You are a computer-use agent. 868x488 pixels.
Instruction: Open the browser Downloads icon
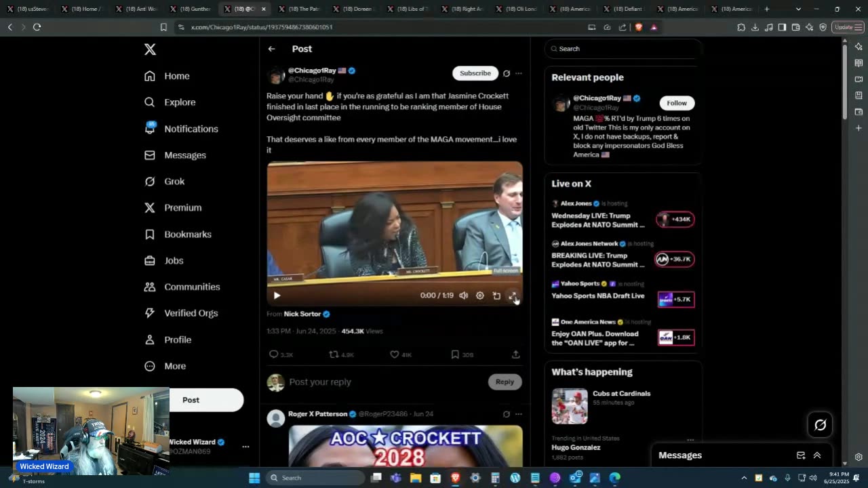tap(755, 27)
